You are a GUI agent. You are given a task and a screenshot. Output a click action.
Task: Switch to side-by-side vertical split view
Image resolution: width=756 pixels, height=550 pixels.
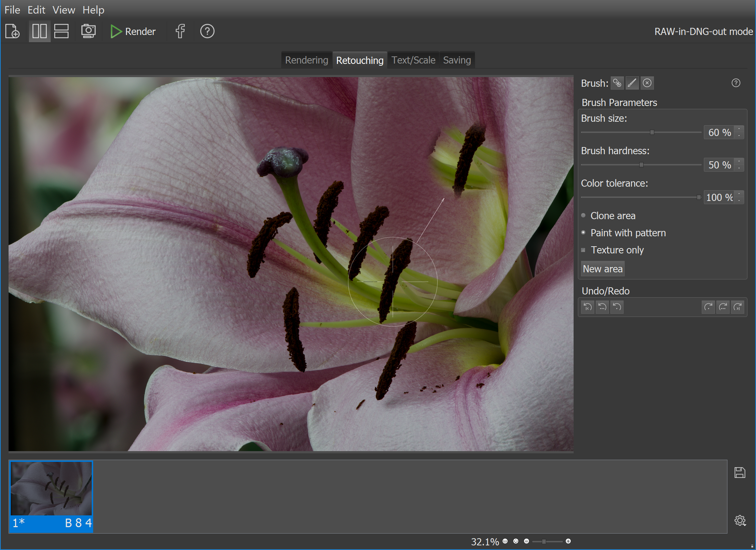(x=39, y=31)
